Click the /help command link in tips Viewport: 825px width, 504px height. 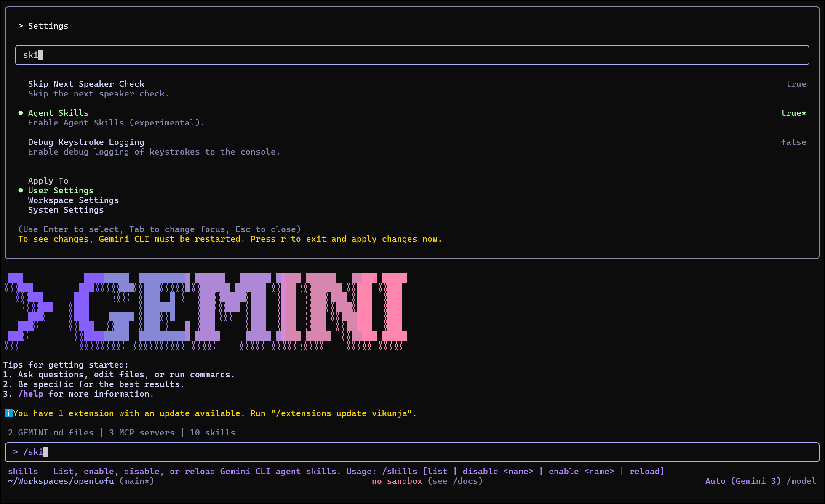click(x=31, y=394)
